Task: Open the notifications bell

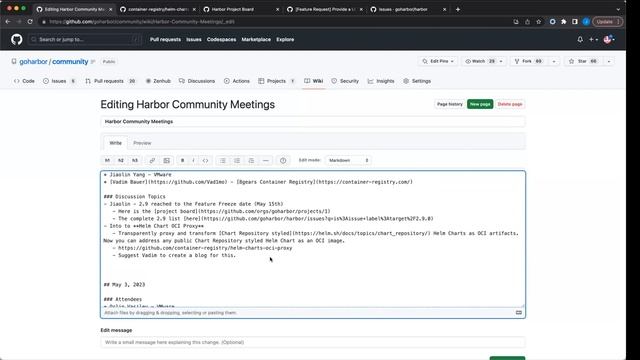Action: [x=580, y=40]
